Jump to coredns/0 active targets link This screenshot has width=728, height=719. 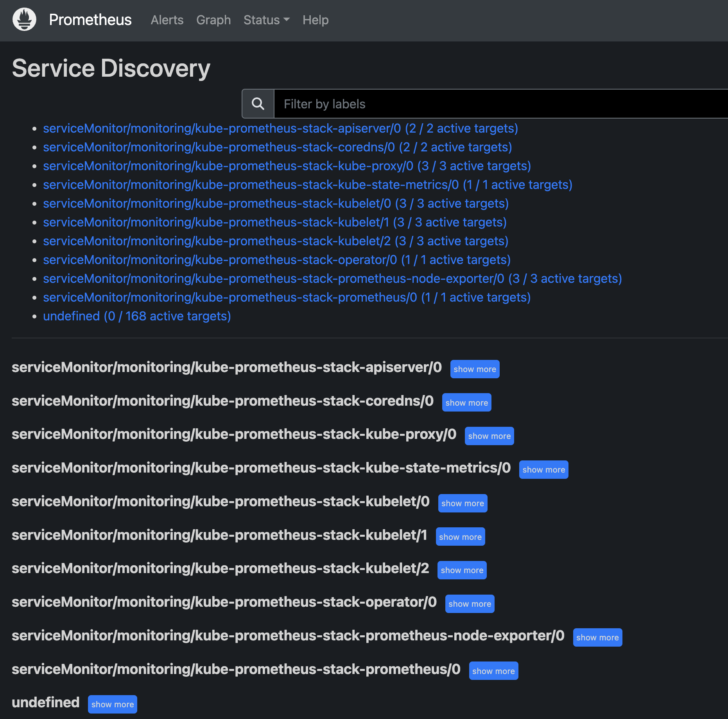click(278, 147)
